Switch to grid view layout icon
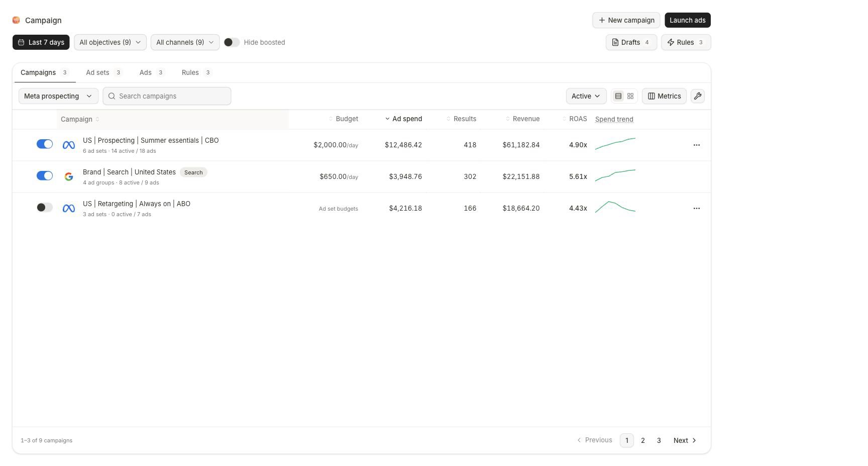This screenshot has width=868, height=466. (x=630, y=96)
